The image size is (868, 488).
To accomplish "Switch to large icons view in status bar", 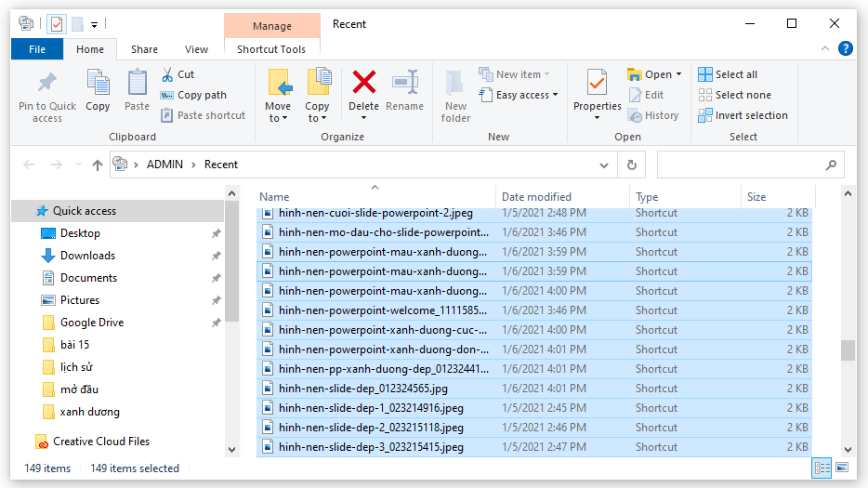I will (x=842, y=468).
